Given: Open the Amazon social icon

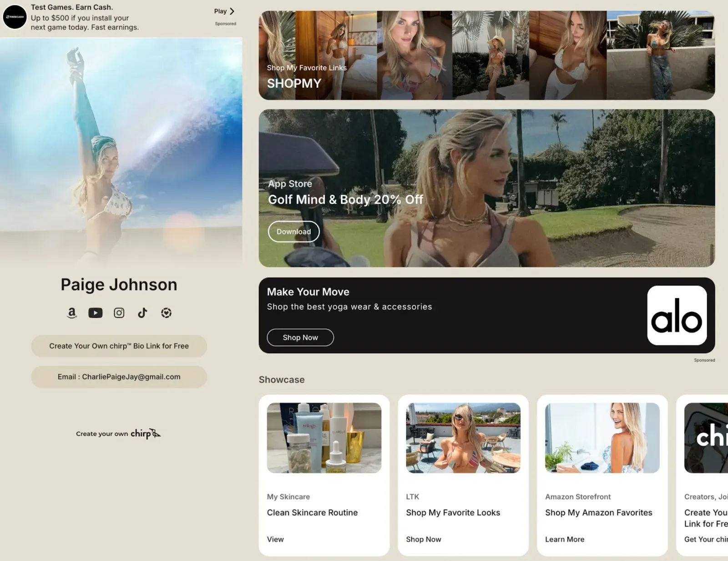Looking at the screenshot, I should click(x=71, y=313).
